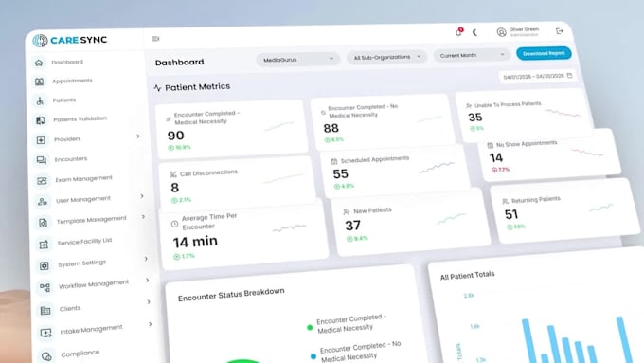Open the notifications bell
Image resolution: width=644 pixels, height=363 pixels.
coord(458,32)
